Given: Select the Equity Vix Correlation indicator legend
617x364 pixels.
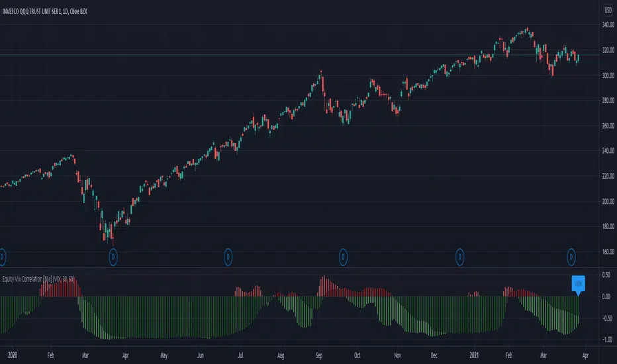Looking at the screenshot, I should click(38, 279).
